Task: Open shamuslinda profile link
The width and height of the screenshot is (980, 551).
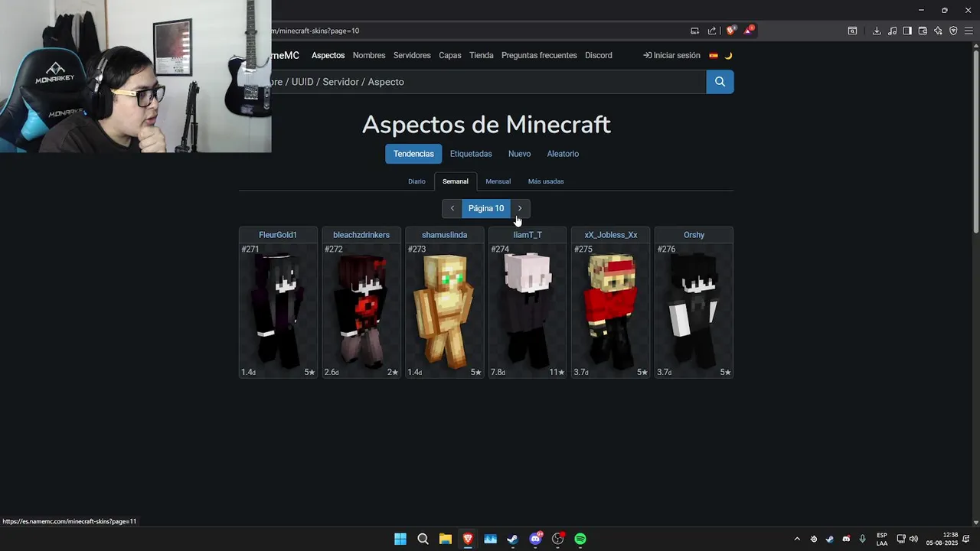Action: tap(444, 235)
